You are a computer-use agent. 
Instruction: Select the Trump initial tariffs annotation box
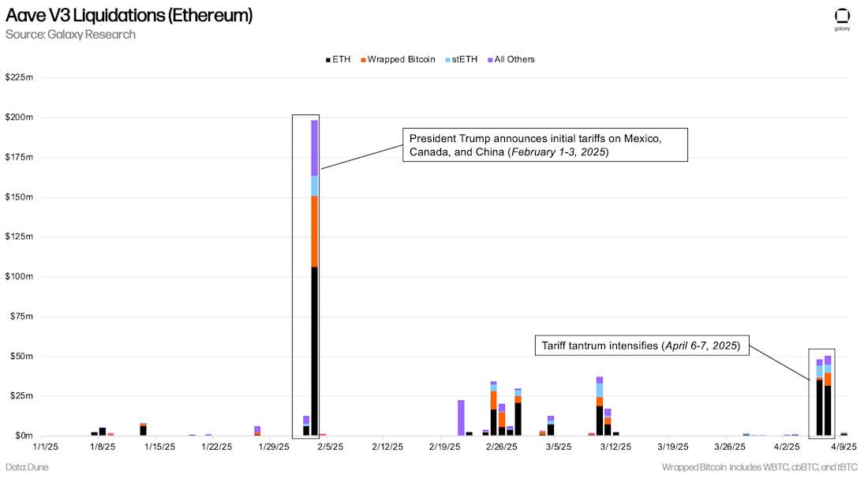[x=544, y=145]
